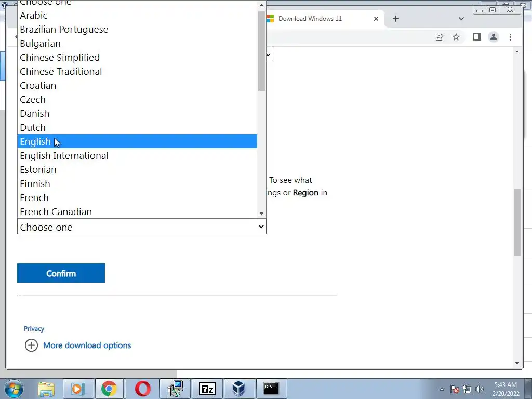Screen dimensions: 532x399
Task: Show hidden system tray icons
Action: click(x=442, y=389)
